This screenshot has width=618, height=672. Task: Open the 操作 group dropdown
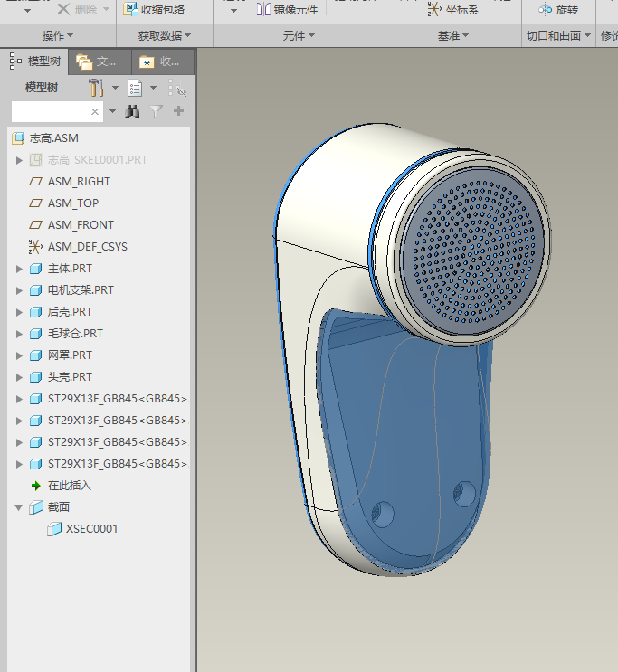[x=58, y=36]
